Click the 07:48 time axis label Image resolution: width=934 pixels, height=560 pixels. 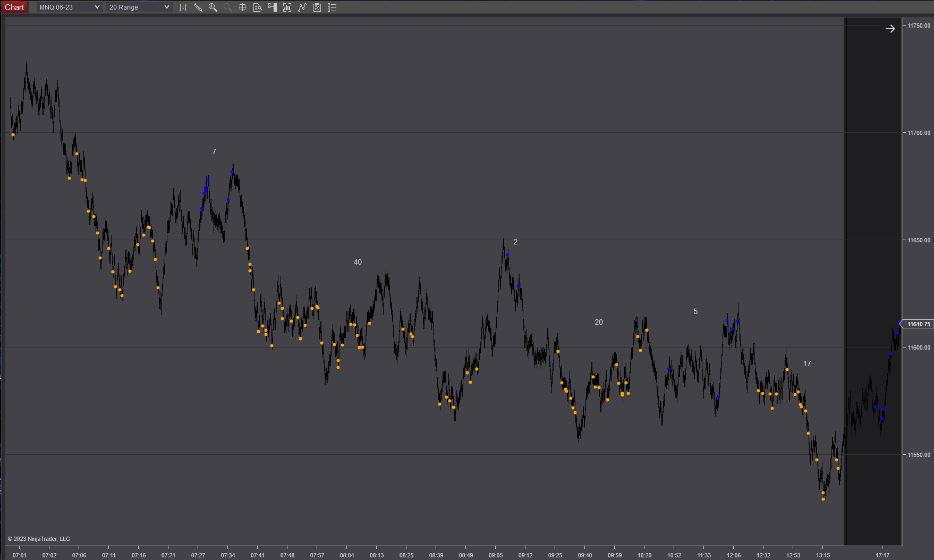click(x=287, y=555)
